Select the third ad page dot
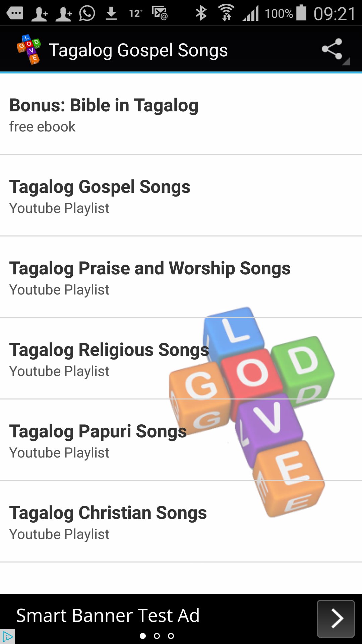Image resolution: width=362 pixels, height=644 pixels. pos(171,636)
